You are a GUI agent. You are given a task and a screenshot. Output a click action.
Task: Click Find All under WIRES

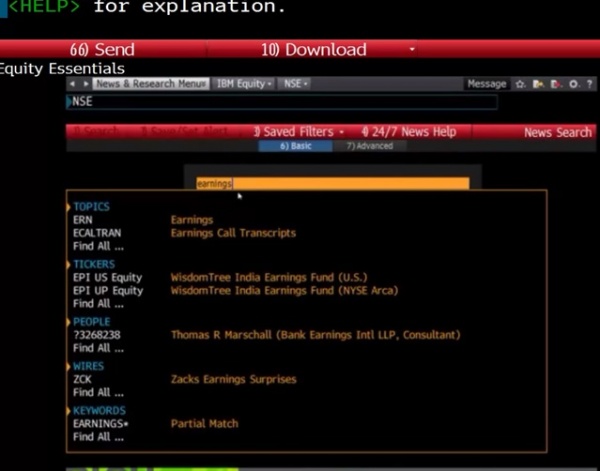pos(98,393)
